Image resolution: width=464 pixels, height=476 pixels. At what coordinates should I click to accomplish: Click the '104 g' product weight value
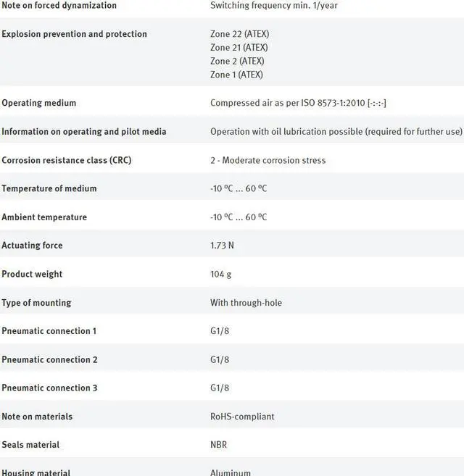220,274
